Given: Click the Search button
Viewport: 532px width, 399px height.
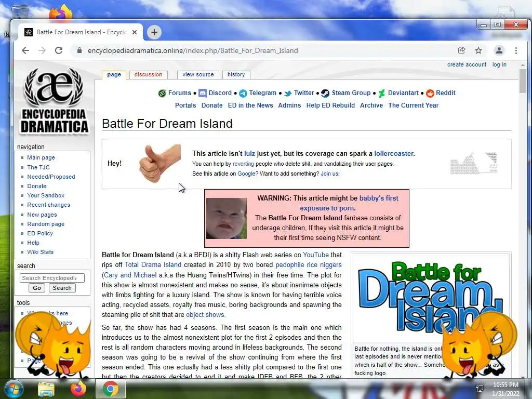Looking at the screenshot, I should 62,288.
